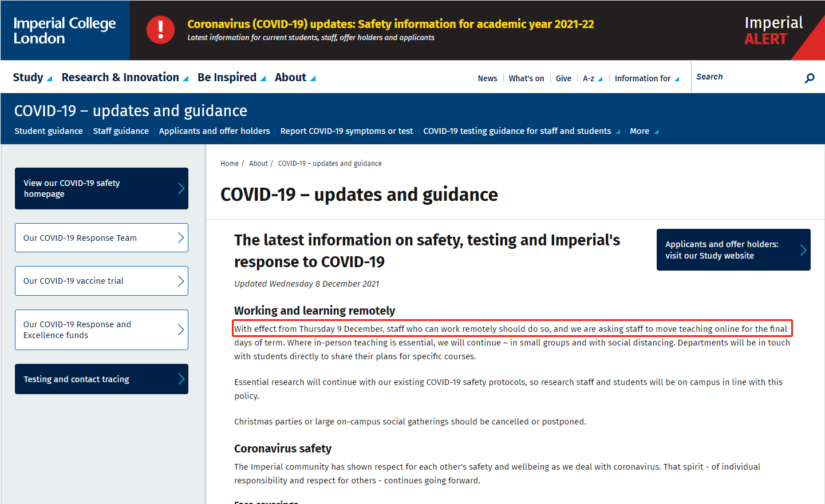The image size is (825, 504).
Task: Open Our COVID-19 Response Team
Action: pos(101,237)
